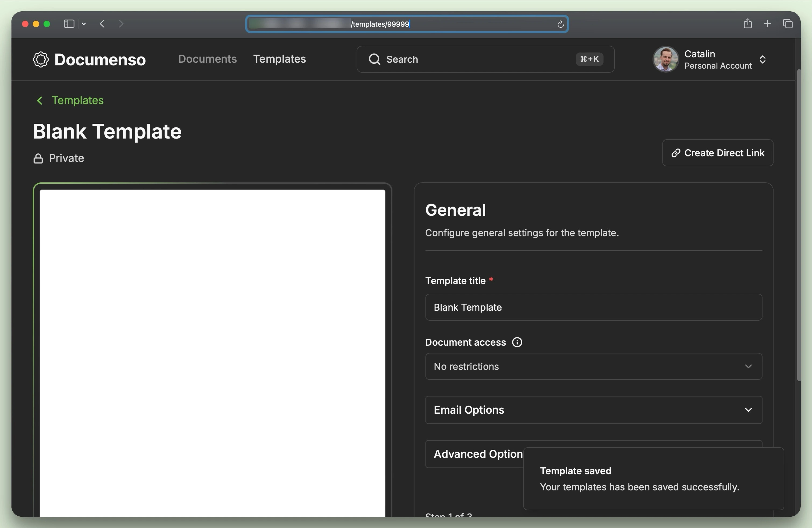Image resolution: width=812 pixels, height=528 pixels.
Task: Click the search magnifier icon
Action: (374, 59)
